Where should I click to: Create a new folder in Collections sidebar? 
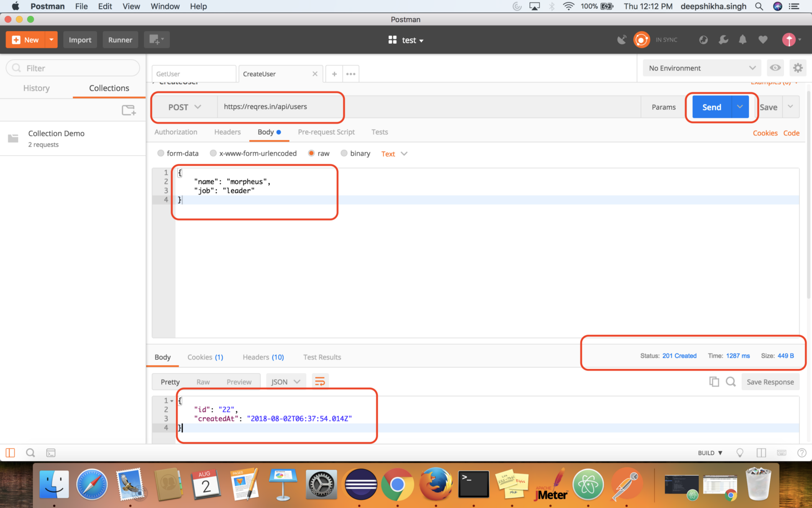pos(128,110)
